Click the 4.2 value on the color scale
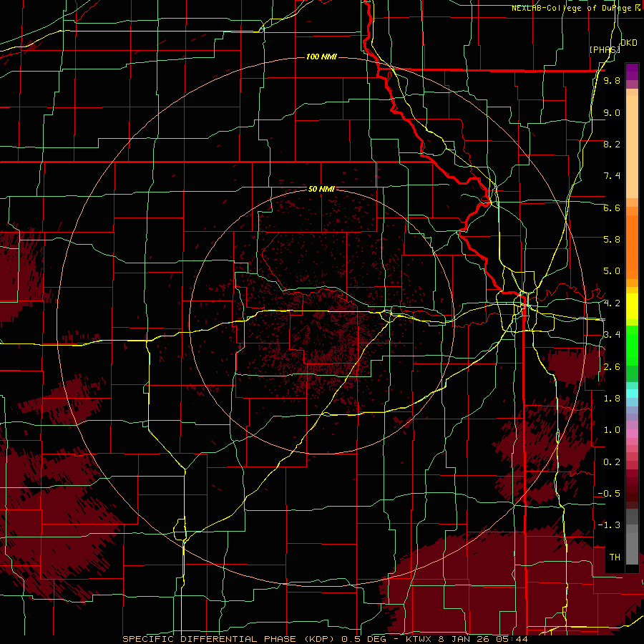644x644 pixels. (x=612, y=303)
